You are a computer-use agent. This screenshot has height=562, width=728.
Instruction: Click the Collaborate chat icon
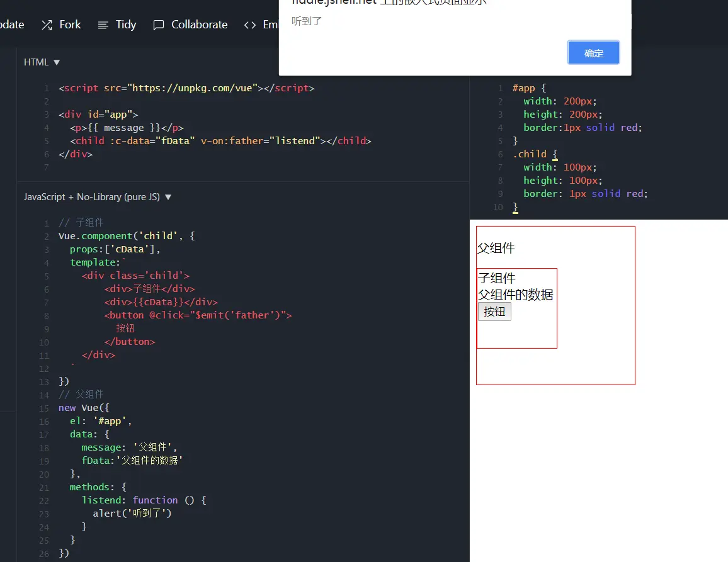coord(159,25)
